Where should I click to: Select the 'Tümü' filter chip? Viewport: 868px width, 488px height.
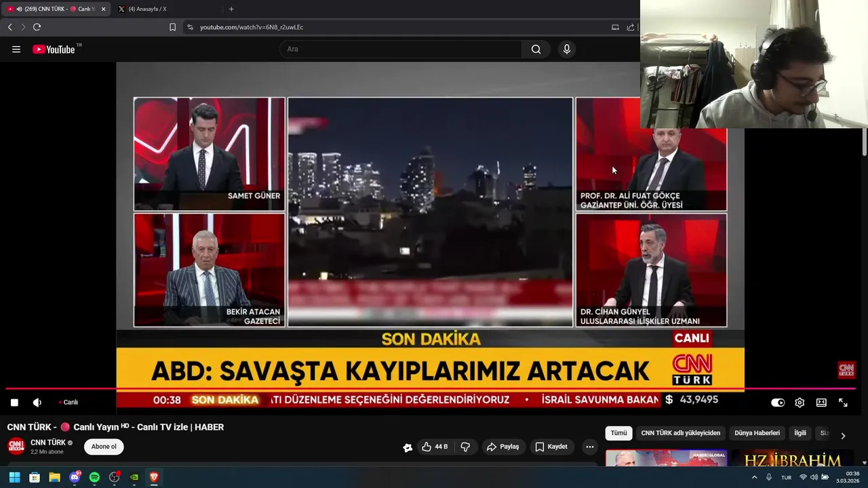(x=618, y=433)
